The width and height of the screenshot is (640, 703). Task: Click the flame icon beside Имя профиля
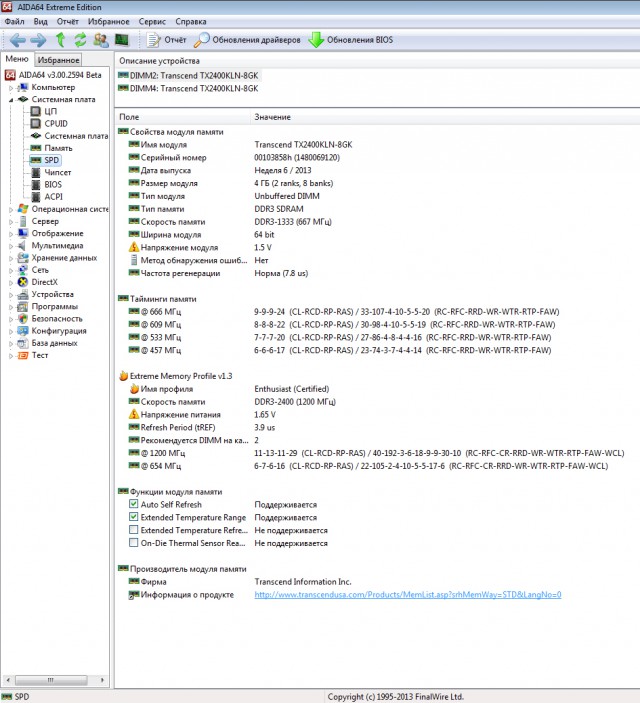pyautogui.click(x=134, y=389)
